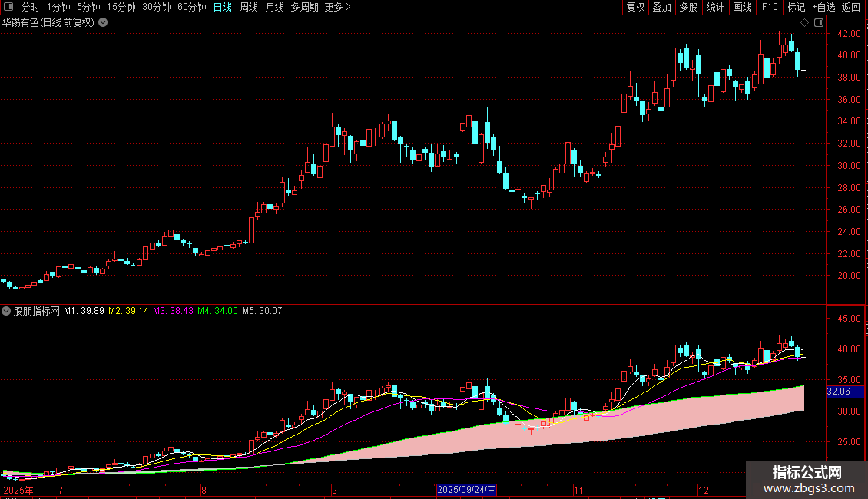Click the month 8 label on time axis
This screenshot has width=868, height=499.
pos(204,490)
